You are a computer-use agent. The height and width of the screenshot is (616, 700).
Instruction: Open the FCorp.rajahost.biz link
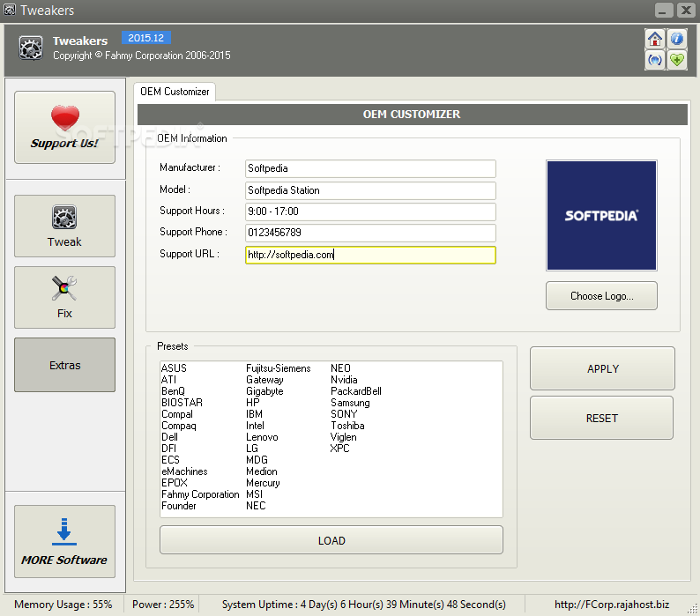pyautogui.click(x=612, y=605)
